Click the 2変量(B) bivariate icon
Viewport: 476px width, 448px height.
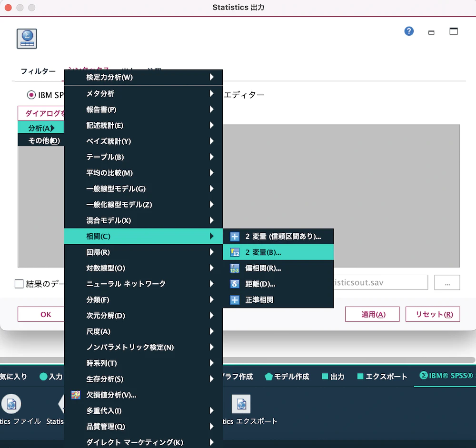click(234, 252)
